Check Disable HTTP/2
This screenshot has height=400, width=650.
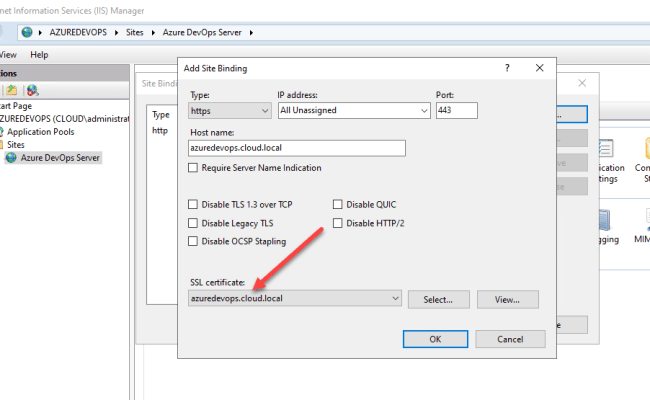pyautogui.click(x=338, y=223)
